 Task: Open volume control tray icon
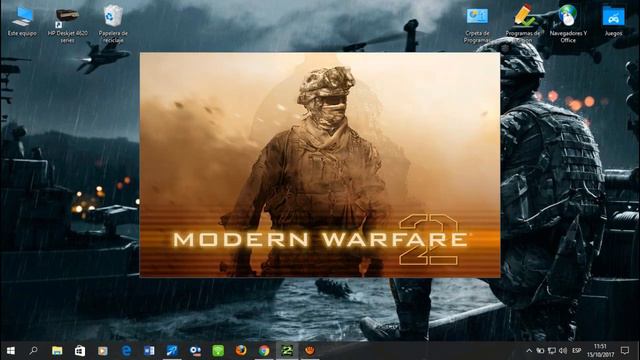coord(563,351)
